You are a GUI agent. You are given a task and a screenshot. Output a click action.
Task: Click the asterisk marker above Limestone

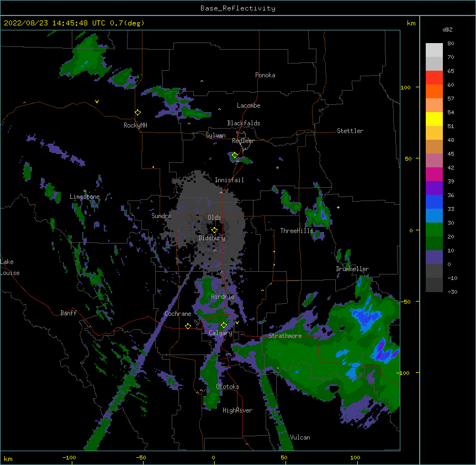pyautogui.click(x=84, y=191)
